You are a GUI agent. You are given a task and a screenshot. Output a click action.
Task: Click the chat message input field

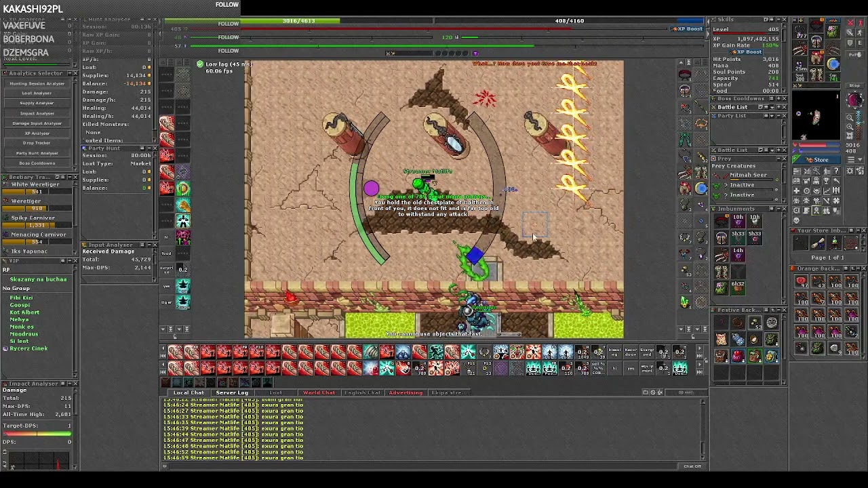[x=424, y=466]
